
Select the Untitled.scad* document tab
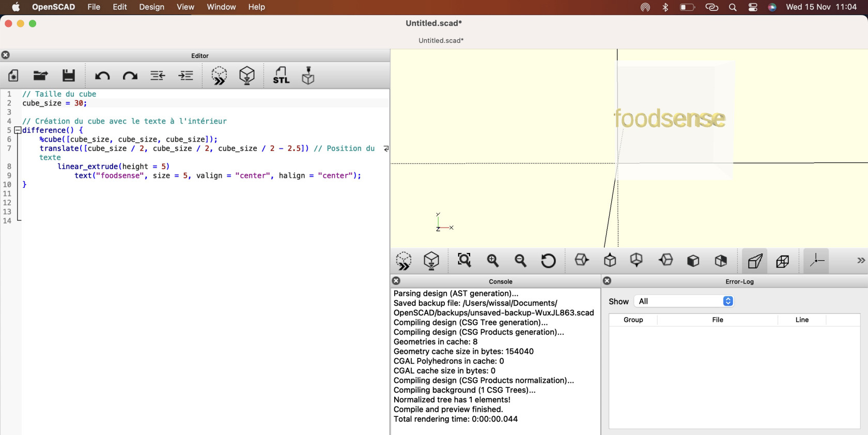[441, 40]
